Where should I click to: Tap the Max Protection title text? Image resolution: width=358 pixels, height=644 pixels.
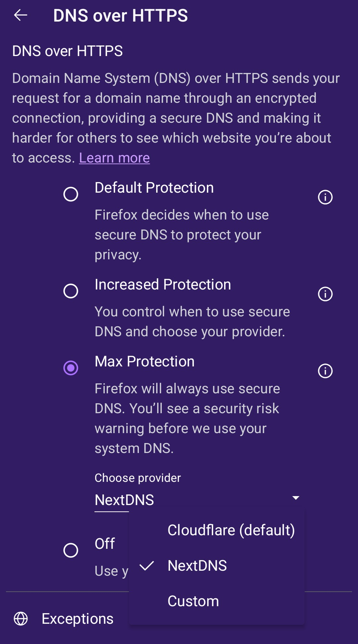tap(145, 361)
